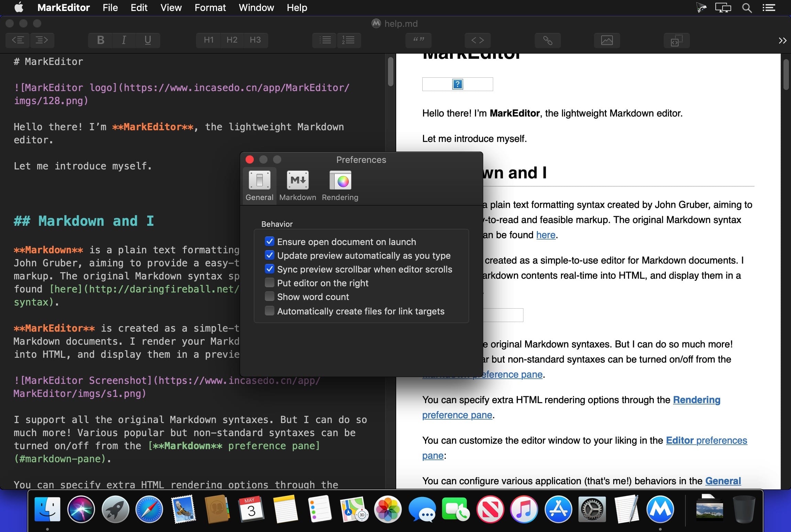The image size is (791, 532).
Task: Follow the Rendering preference pane link
Action: click(x=571, y=407)
